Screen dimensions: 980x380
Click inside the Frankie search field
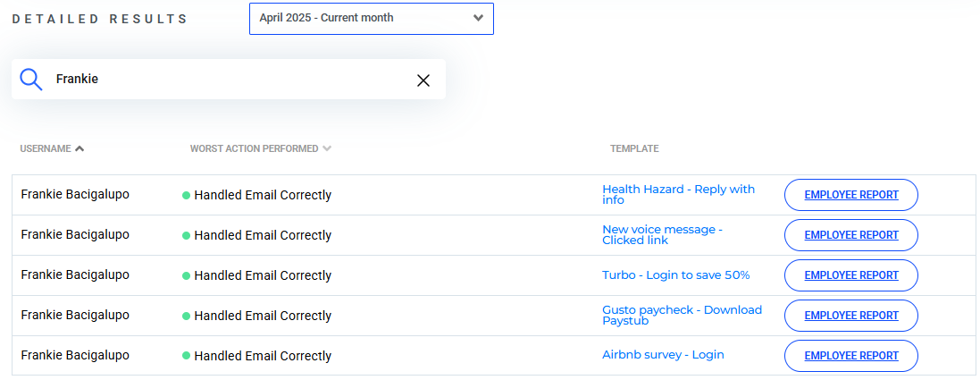point(229,80)
